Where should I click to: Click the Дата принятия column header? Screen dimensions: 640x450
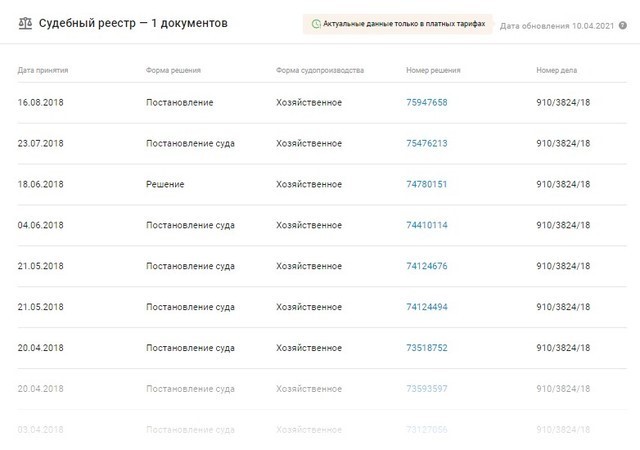pyautogui.click(x=43, y=71)
